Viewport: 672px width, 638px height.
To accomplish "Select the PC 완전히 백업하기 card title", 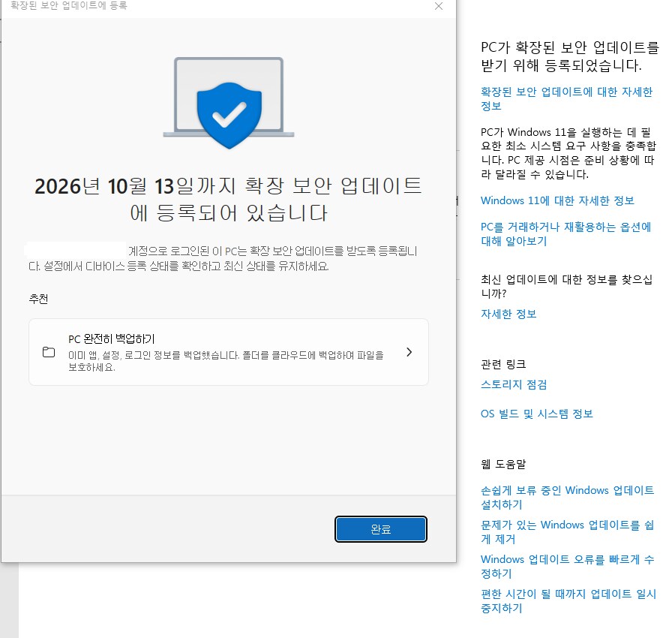I will pos(111,339).
